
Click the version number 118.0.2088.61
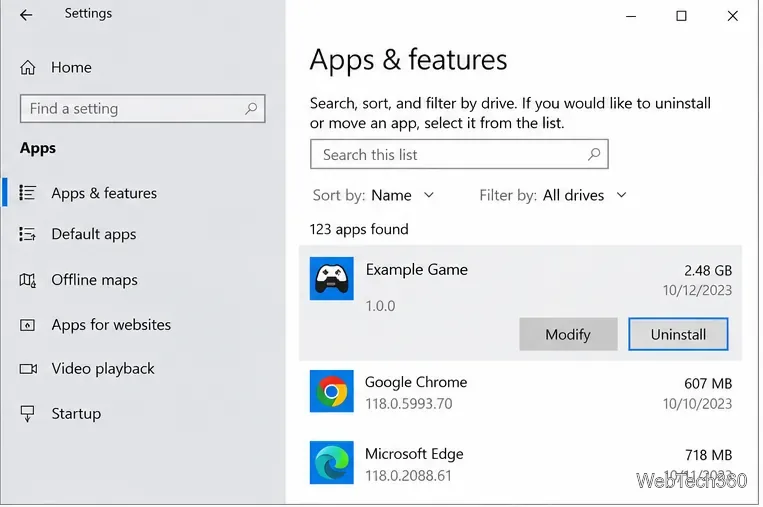click(x=408, y=475)
